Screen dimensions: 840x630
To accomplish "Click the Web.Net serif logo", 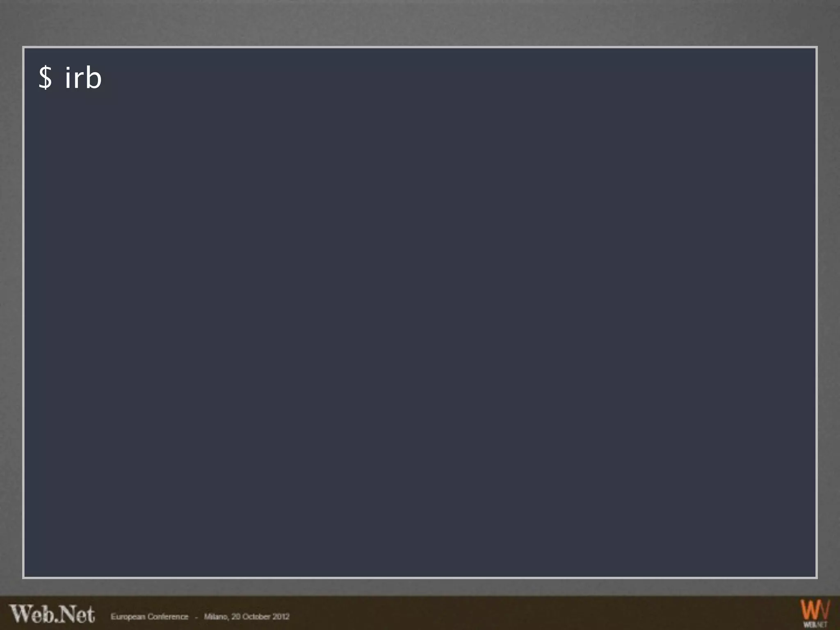I will (x=52, y=614).
